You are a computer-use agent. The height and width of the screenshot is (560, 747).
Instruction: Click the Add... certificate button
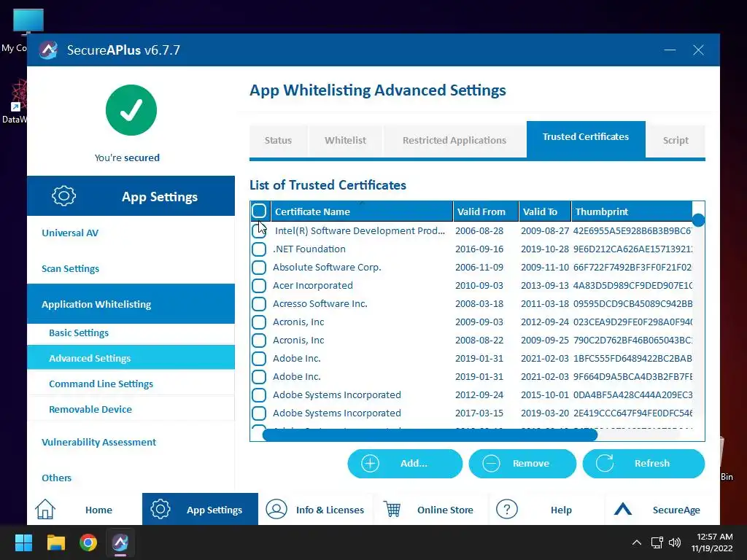coord(405,463)
